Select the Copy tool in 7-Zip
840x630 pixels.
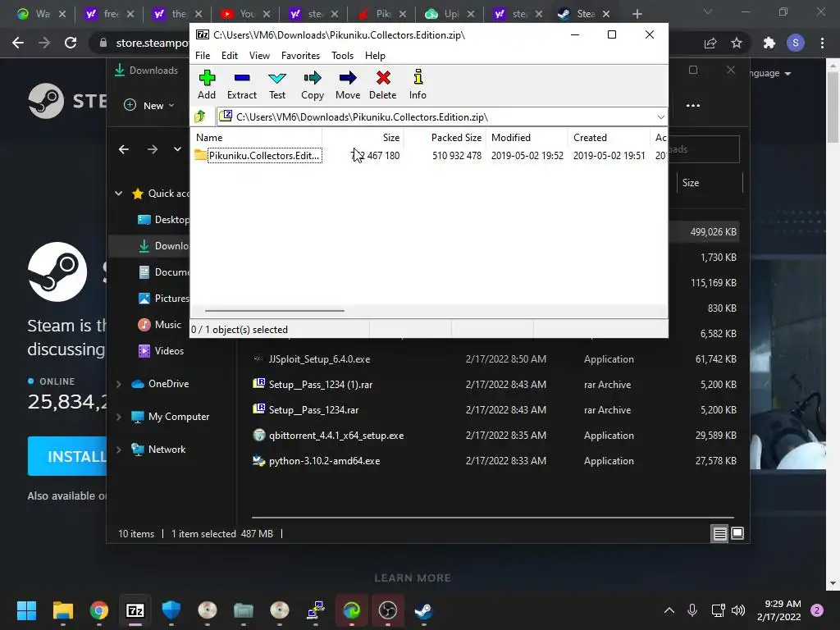[313, 84]
